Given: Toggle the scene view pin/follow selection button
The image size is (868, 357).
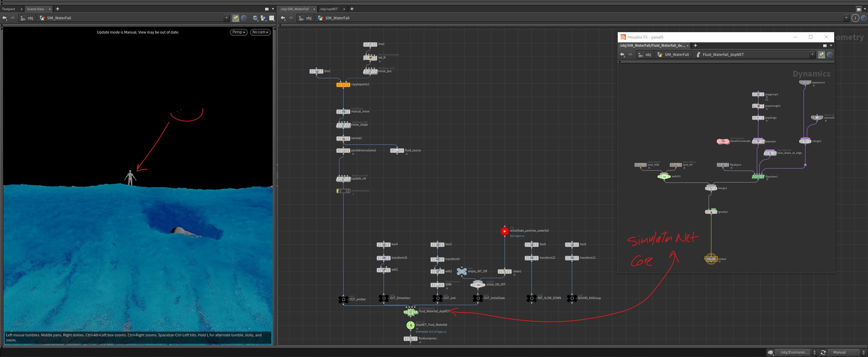Looking at the screenshot, I should pos(236,18).
